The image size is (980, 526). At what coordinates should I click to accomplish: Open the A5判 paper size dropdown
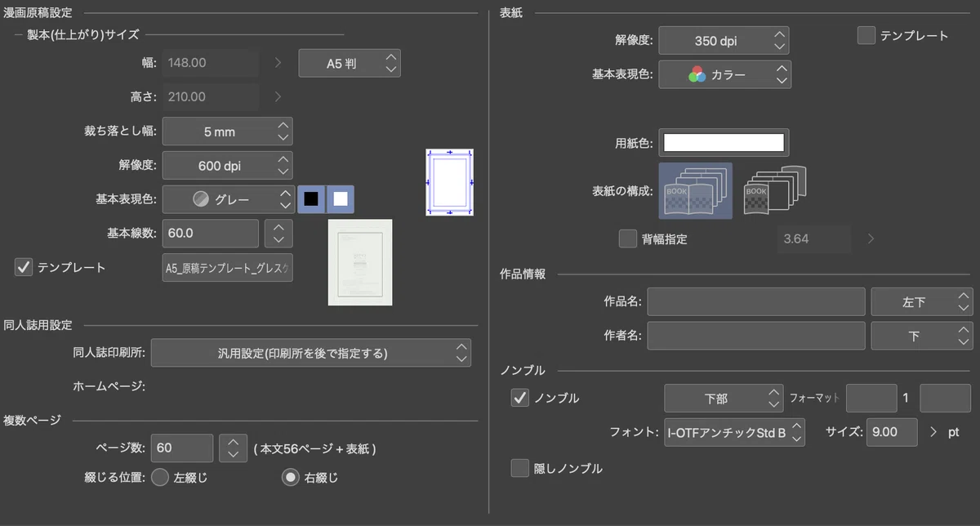(350, 62)
